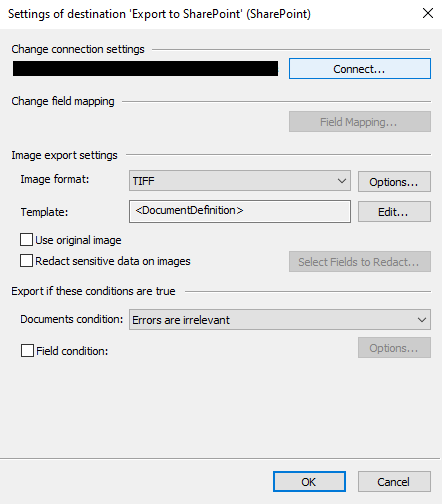Click Edit... beside the Template field
Viewport: 442px width, 504px height.
point(394,212)
